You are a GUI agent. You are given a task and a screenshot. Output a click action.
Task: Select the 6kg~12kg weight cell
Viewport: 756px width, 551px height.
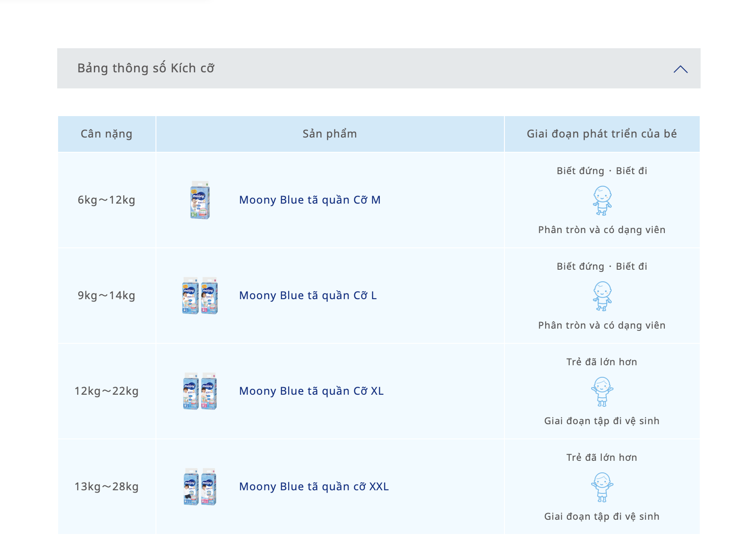click(x=106, y=200)
